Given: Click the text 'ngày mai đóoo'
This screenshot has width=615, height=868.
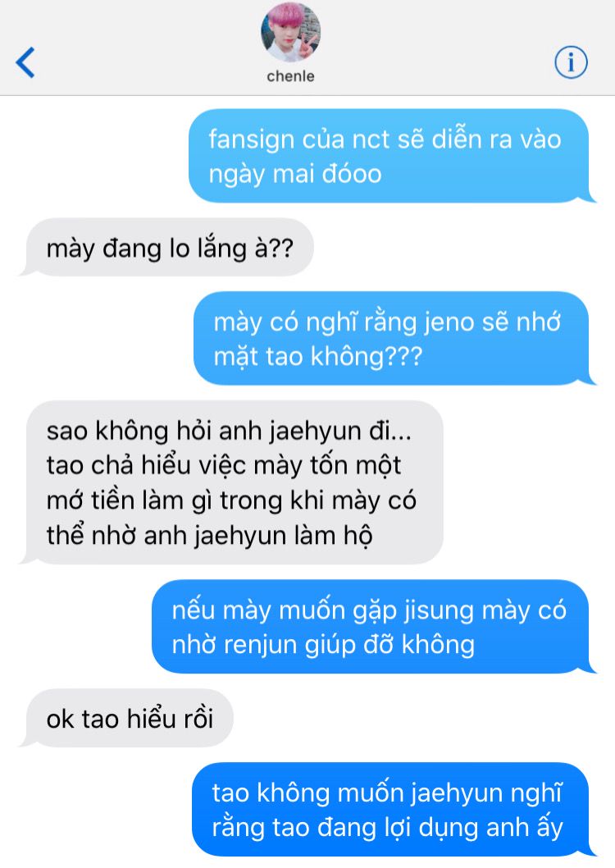Looking at the screenshot, I should point(295,175).
